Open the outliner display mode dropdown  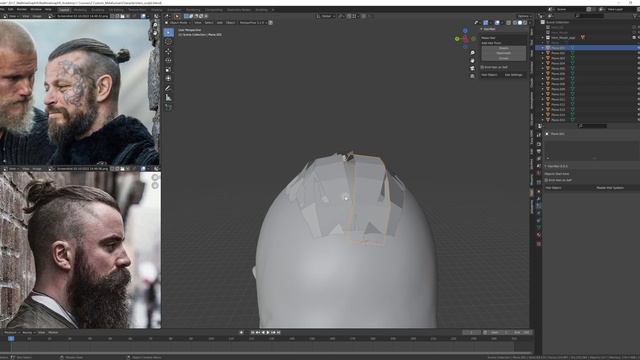(x=550, y=16)
